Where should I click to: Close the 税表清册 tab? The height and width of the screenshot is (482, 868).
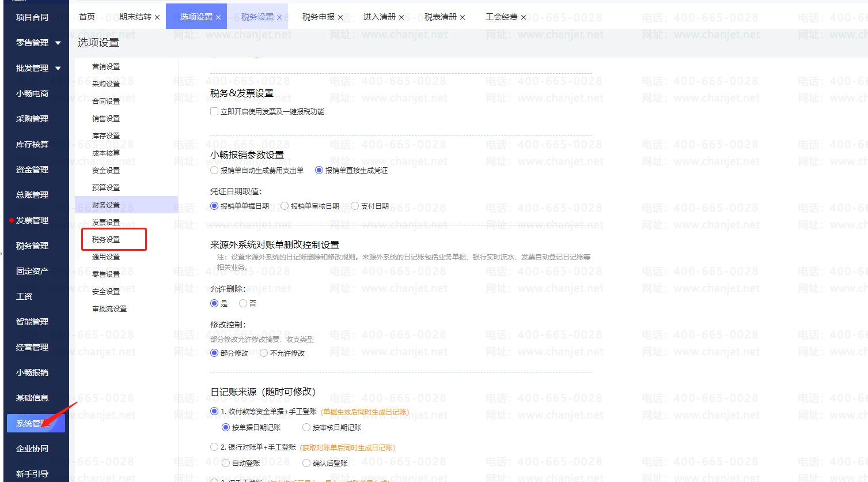(463, 17)
